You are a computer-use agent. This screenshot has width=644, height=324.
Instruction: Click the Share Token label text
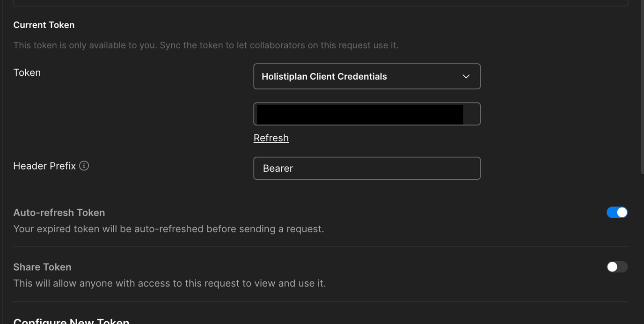pos(42,267)
